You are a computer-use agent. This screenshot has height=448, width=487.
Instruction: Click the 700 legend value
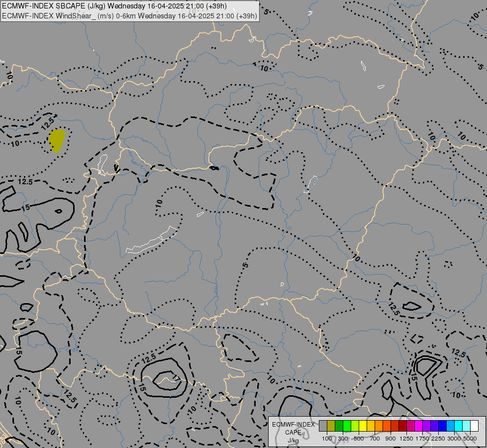375,439
